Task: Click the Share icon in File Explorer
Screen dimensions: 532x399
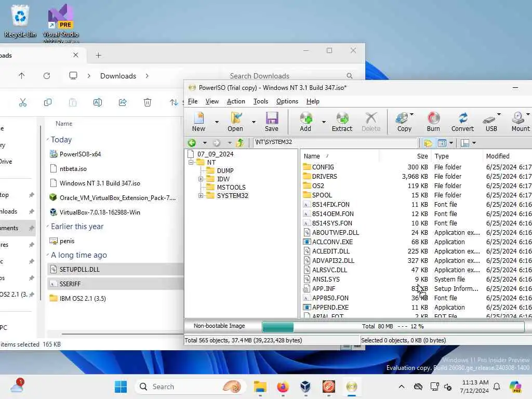Action: tap(123, 102)
